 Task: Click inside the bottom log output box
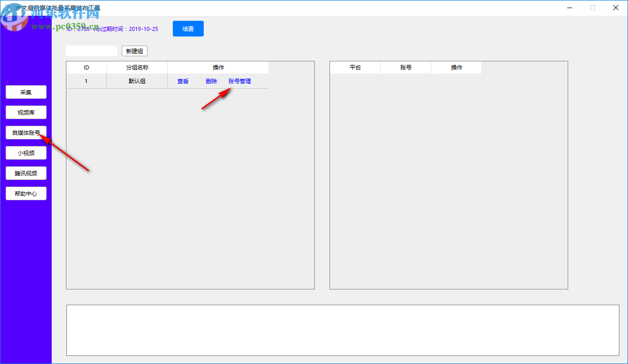[x=343, y=330]
